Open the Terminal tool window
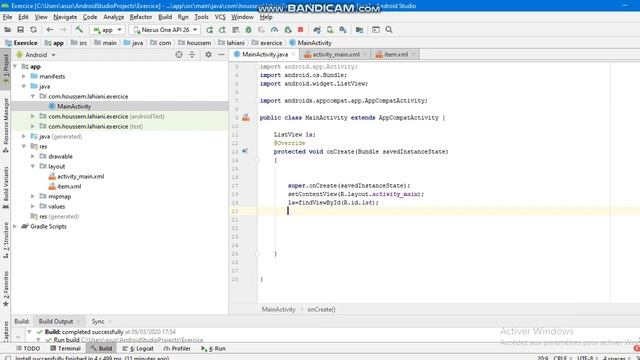This screenshot has height=360, width=640. (x=65, y=348)
